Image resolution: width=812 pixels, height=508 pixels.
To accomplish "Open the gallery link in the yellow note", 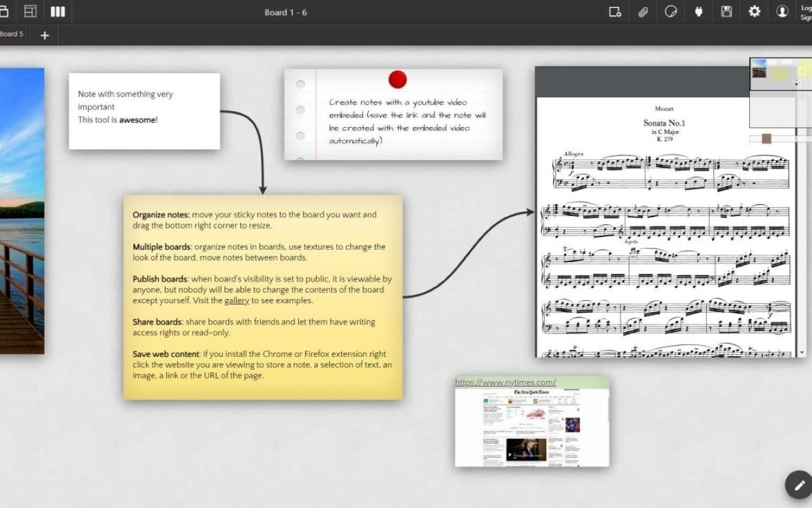I will [235, 300].
